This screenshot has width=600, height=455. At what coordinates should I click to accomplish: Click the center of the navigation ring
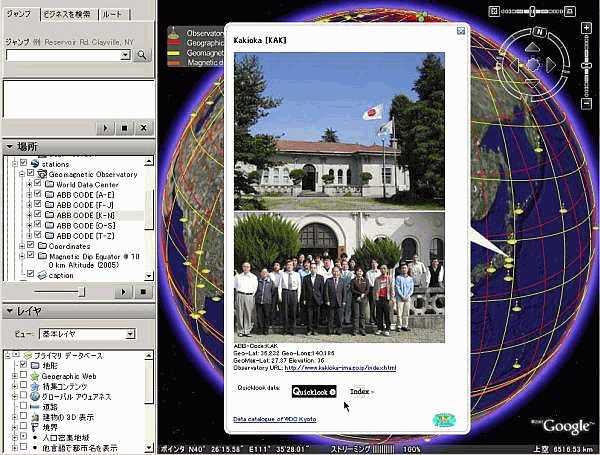tap(533, 65)
